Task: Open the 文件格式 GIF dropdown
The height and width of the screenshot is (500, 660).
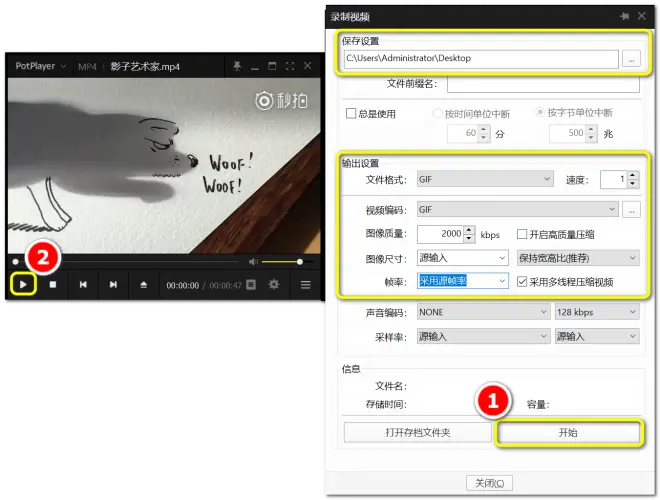Action: (485, 179)
